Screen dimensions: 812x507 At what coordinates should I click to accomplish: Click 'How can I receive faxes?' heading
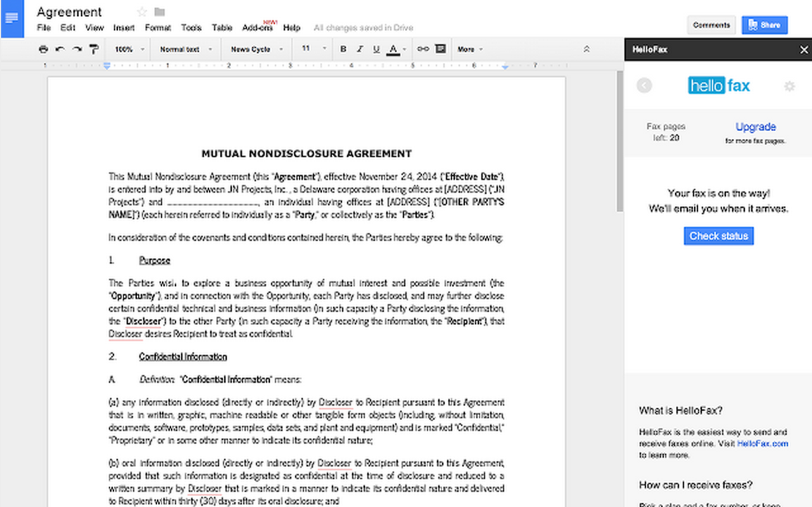(x=695, y=485)
